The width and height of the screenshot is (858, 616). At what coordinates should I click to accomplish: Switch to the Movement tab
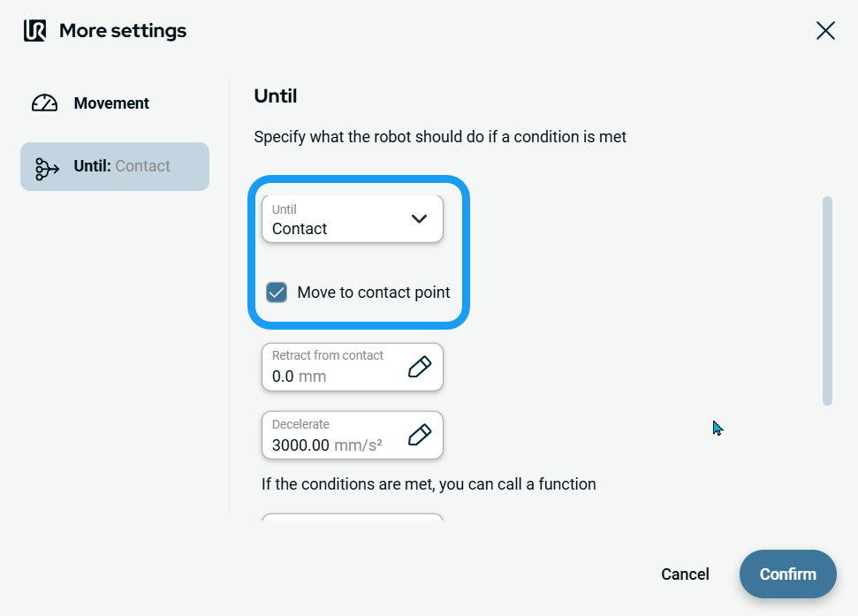(x=111, y=103)
